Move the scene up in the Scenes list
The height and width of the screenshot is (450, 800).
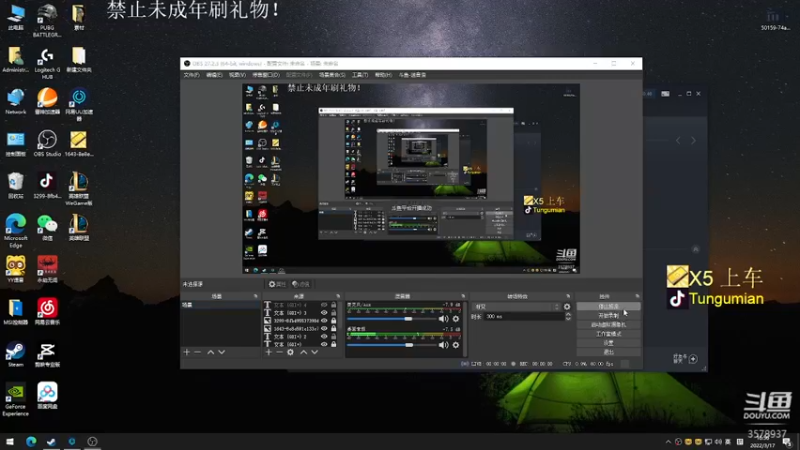tap(210, 352)
